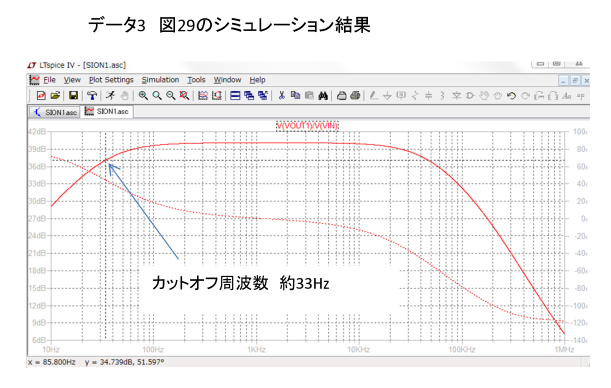Click the Undo arrow icon
Image resolution: width=611 pixels, height=388 pixels.
[x=511, y=95]
